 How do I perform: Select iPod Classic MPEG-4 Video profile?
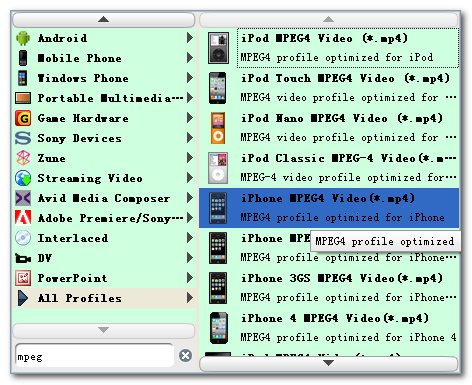[x=329, y=168]
